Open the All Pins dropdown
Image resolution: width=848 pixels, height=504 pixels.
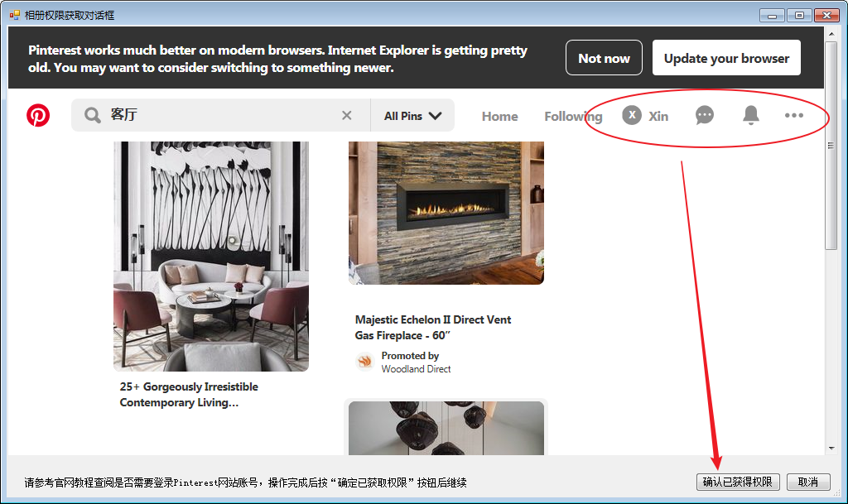pyautogui.click(x=406, y=115)
